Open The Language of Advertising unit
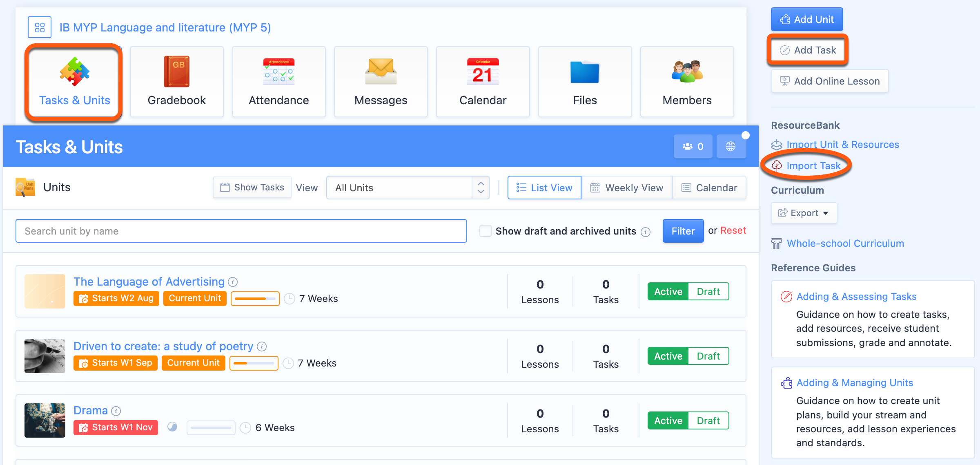This screenshot has height=465, width=980. [x=149, y=282]
